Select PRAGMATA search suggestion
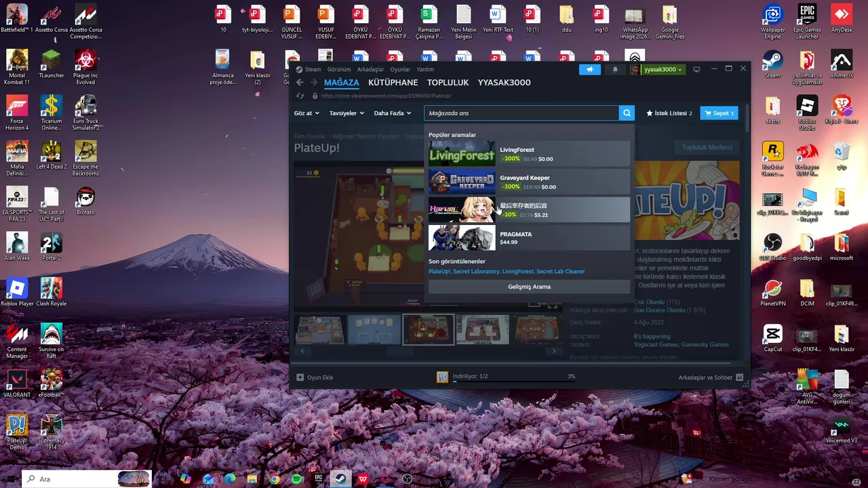868x488 pixels. tap(529, 238)
